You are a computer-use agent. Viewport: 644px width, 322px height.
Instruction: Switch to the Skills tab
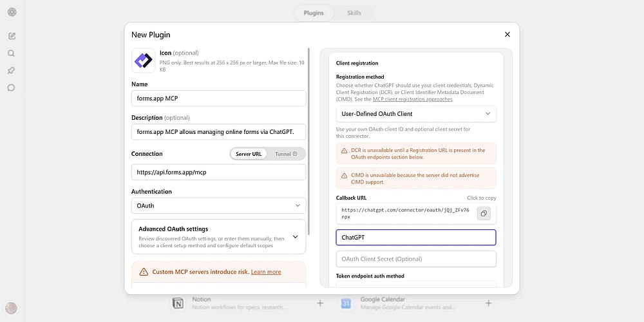click(354, 13)
